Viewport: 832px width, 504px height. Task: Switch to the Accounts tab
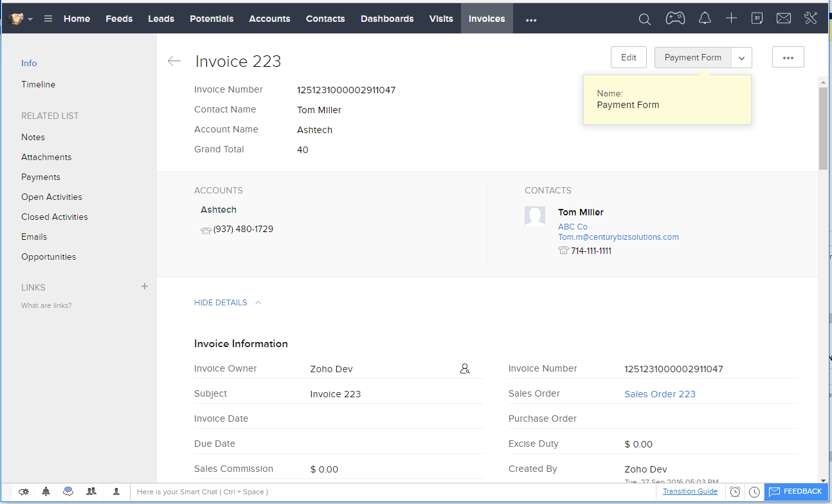pyautogui.click(x=269, y=19)
